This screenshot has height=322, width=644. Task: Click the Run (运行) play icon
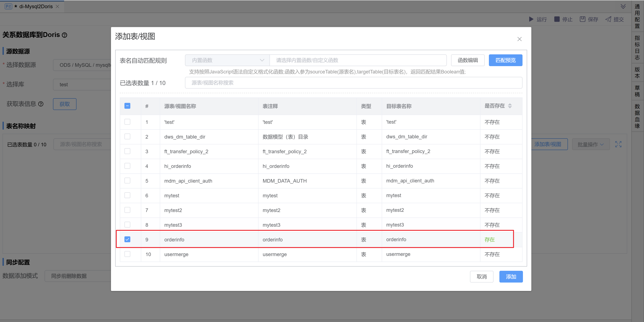(531, 19)
